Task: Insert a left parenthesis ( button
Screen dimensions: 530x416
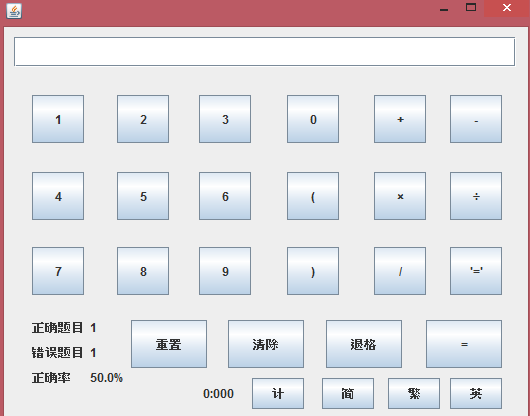Action: 313,196
